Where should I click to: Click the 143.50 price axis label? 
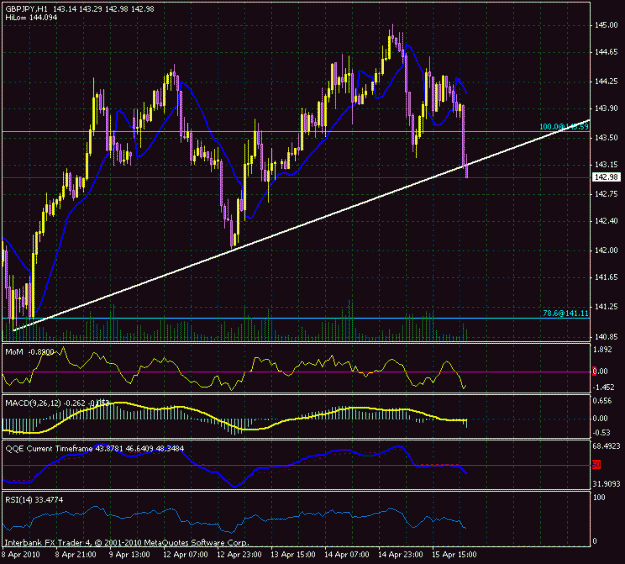pos(606,138)
